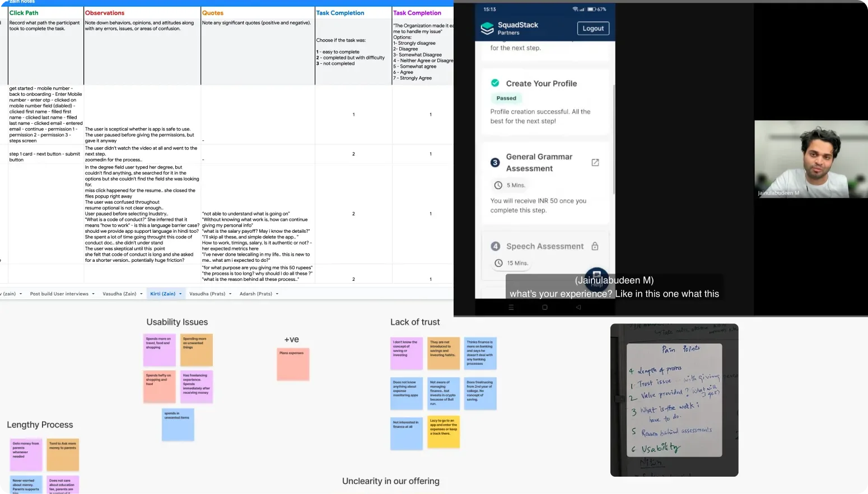Select 'They are not introduced to savings' note

(444, 354)
